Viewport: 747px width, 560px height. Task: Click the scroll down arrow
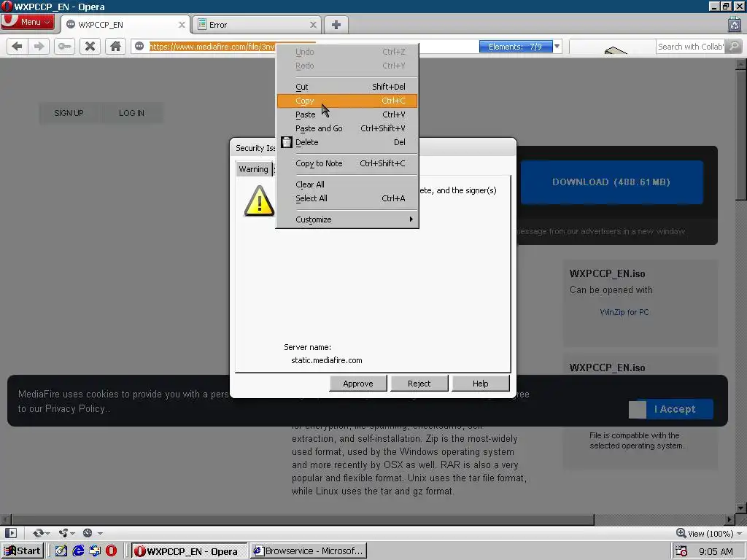tap(740, 507)
